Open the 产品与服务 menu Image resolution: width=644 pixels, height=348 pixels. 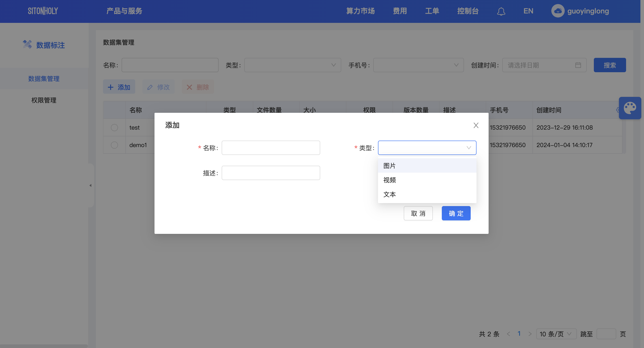[124, 11]
